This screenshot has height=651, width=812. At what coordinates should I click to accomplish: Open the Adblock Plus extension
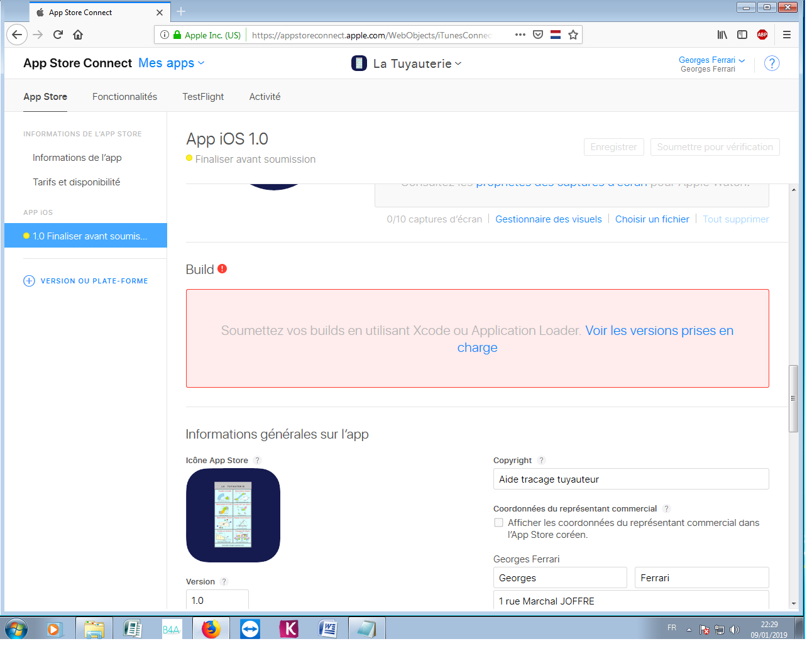(762, 35)
